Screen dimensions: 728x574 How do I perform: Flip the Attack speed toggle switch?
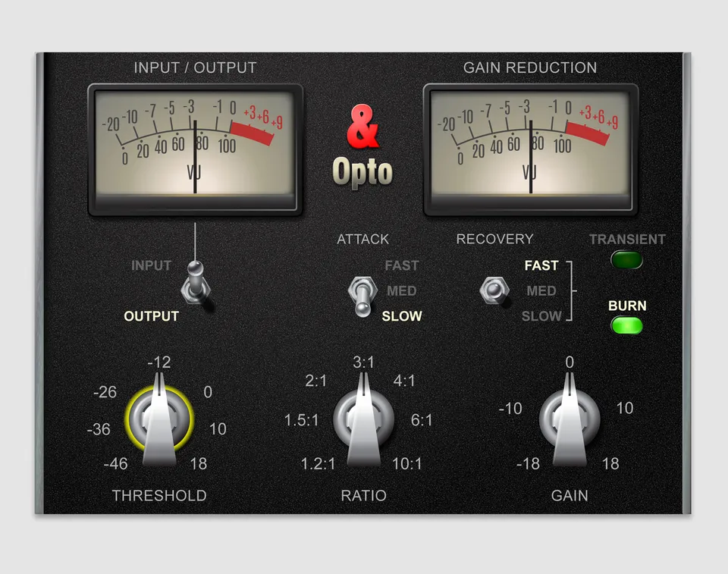(362, 296)
